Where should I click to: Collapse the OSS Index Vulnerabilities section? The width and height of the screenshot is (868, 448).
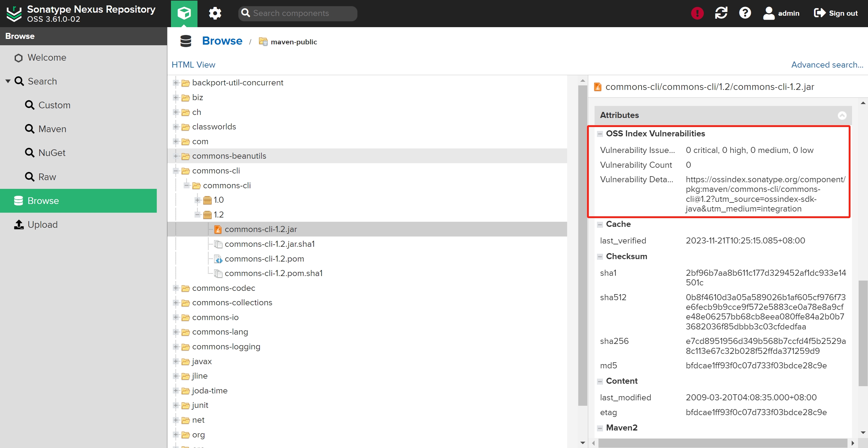point(600,134)
